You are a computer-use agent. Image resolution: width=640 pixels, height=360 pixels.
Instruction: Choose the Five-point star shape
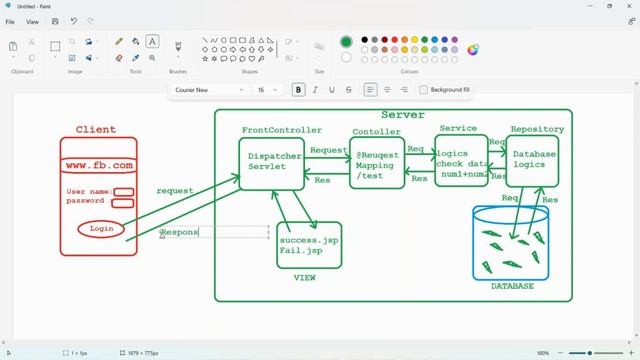coord(205,59)
